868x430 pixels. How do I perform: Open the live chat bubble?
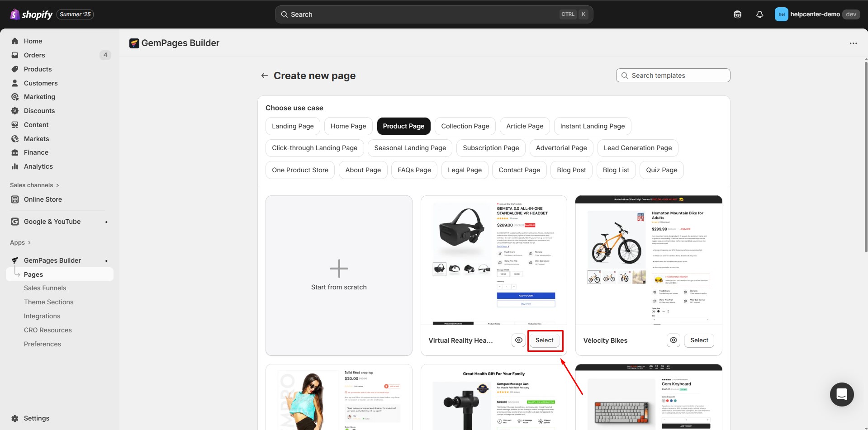pyautogui.click(x=841, y=394)
